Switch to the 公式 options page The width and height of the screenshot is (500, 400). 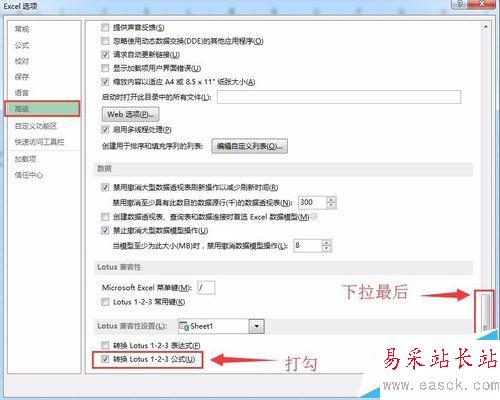point(22,45)
